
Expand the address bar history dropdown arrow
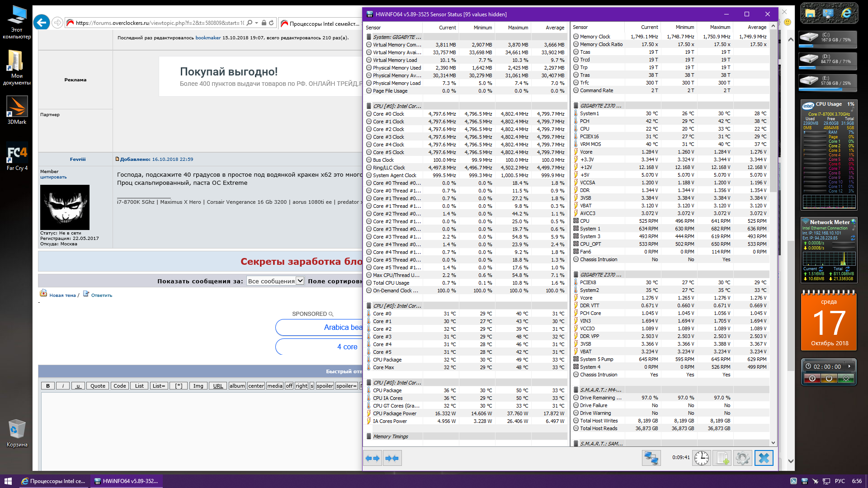257,23
